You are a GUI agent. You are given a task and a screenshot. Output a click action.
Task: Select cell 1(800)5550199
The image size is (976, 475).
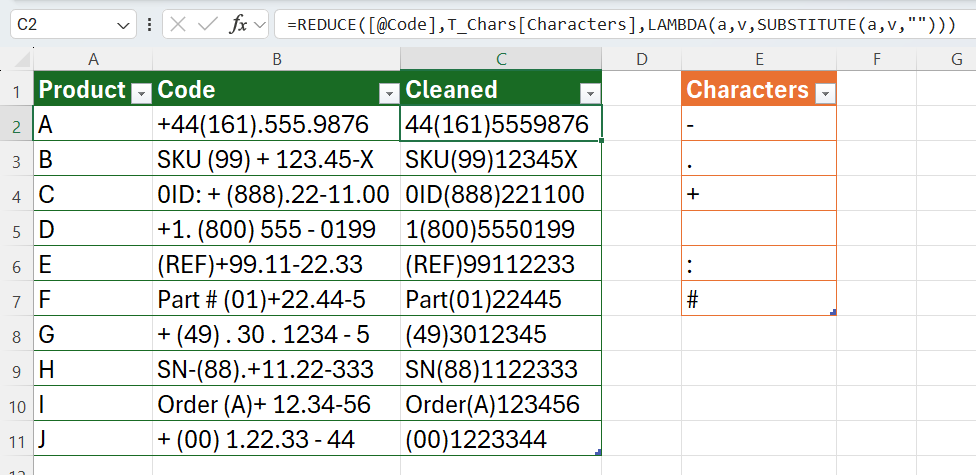(501, 228)
